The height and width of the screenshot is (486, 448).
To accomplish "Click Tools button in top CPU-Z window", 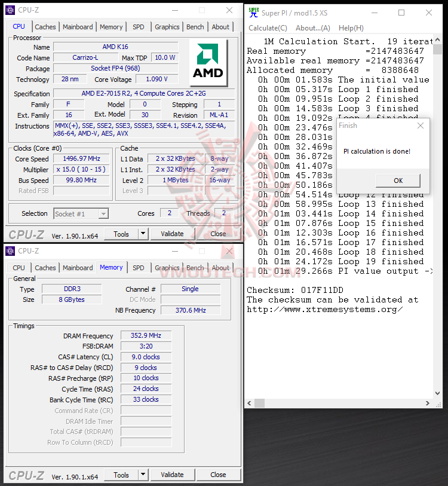I will (x=121, y=234).
